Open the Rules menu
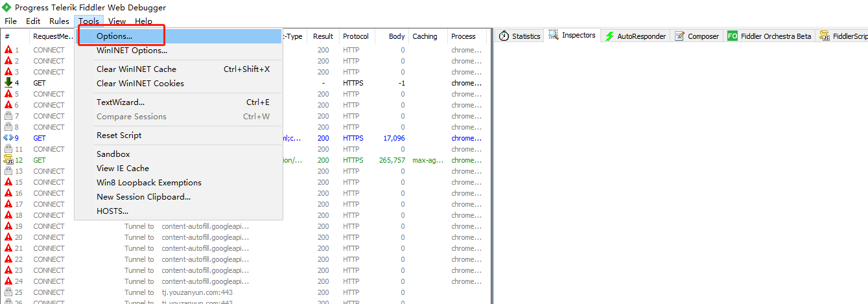Viewport: 868px width, 304px height. coord(59,21)
